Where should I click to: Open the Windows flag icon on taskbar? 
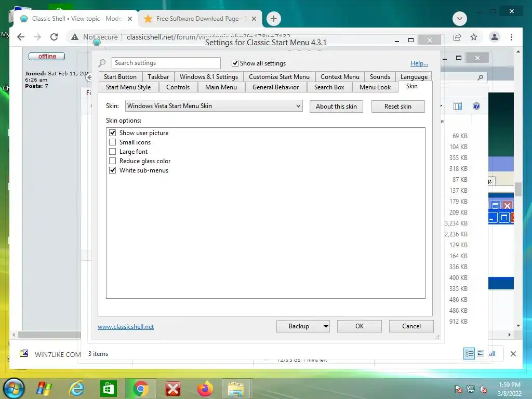tap(44, 389)
